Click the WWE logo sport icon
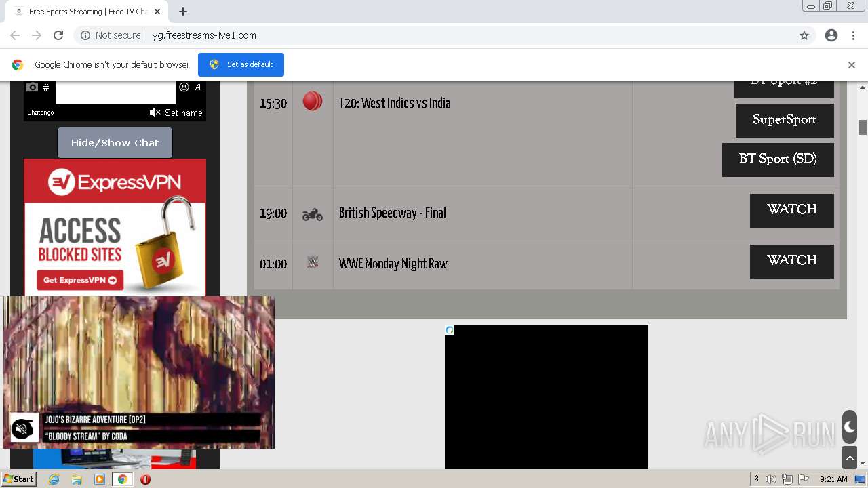 point(313,262)
